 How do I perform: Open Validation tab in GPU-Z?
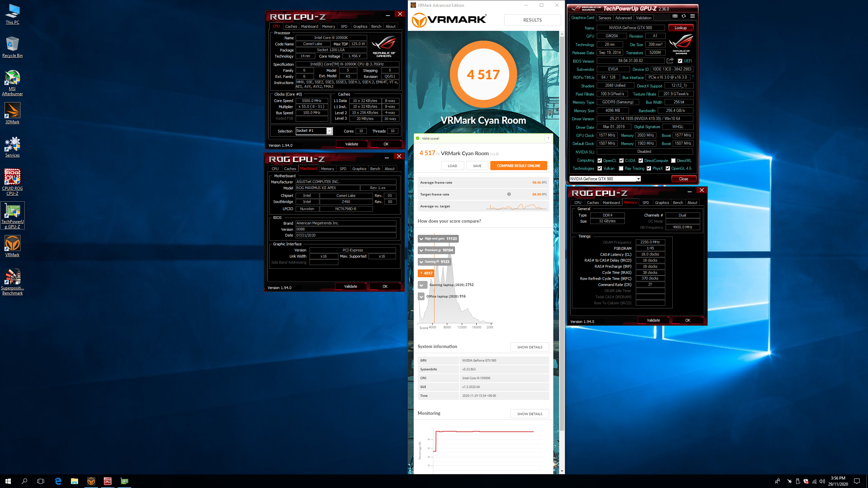point(644,18)
